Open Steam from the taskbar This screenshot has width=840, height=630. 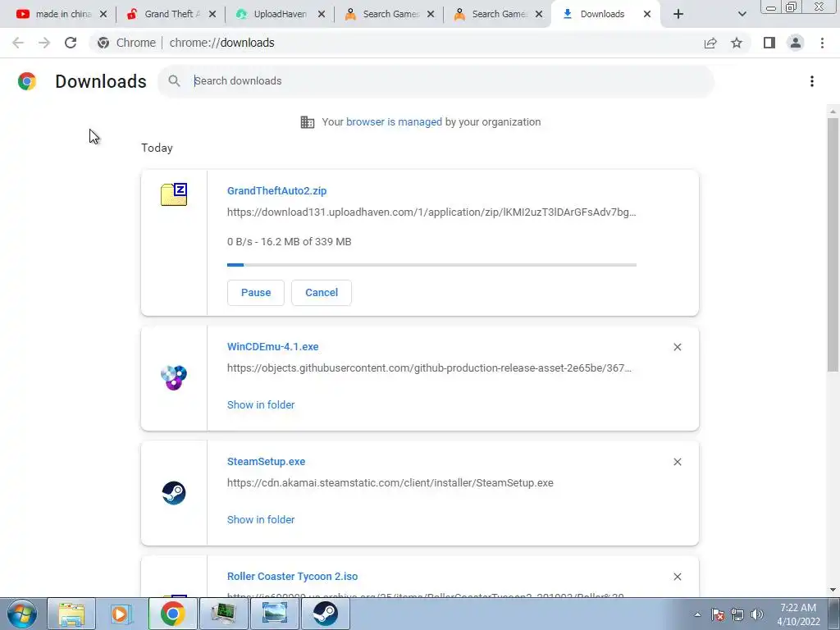[x=325, y=614]
